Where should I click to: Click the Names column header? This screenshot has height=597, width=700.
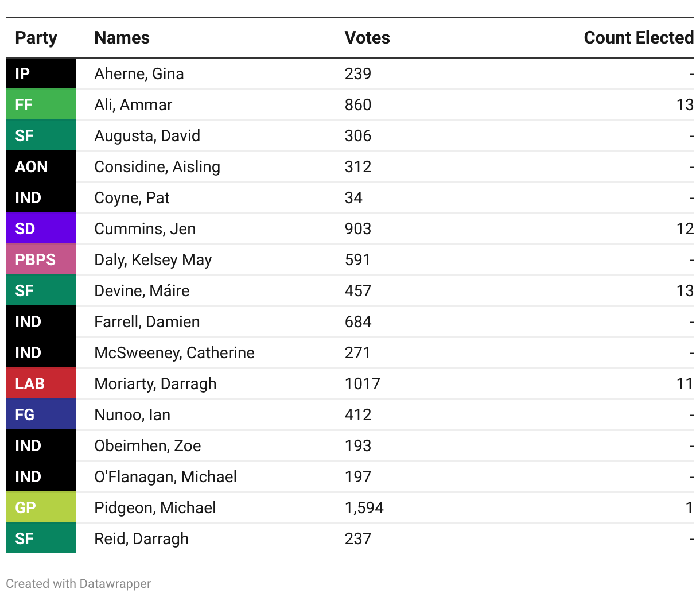click(122, 38)
